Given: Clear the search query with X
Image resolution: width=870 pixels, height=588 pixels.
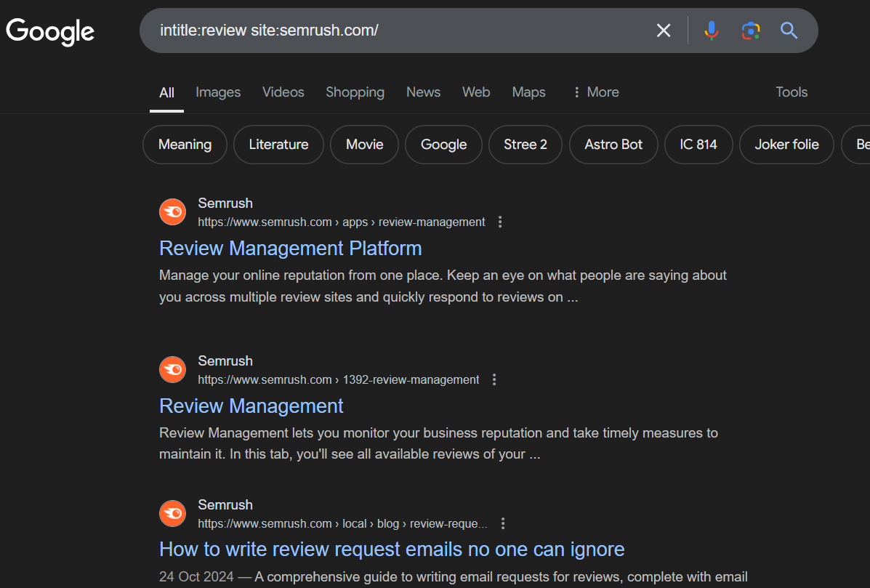Looking at the screenshot, I should pyautogui.click(x=664, y=31).
